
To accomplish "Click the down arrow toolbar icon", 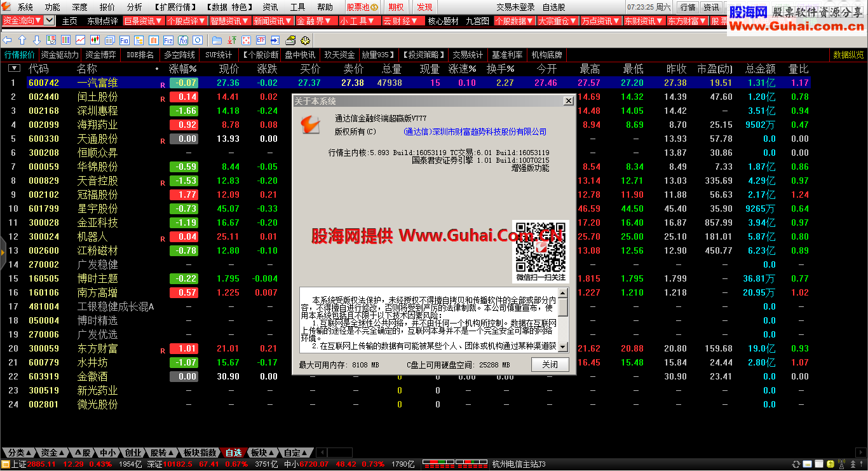I will 36,40.
